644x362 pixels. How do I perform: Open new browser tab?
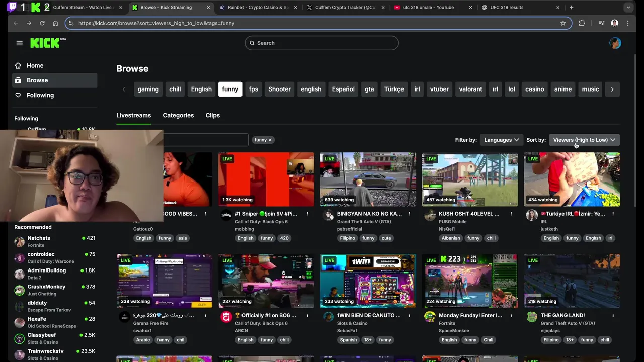(x=571, y=7)
